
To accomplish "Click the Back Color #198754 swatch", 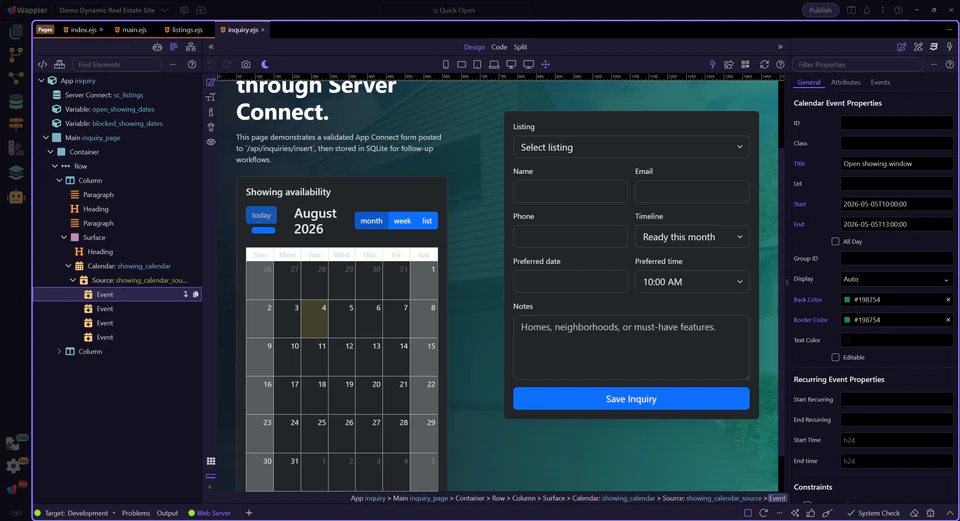I will point(847,300).
